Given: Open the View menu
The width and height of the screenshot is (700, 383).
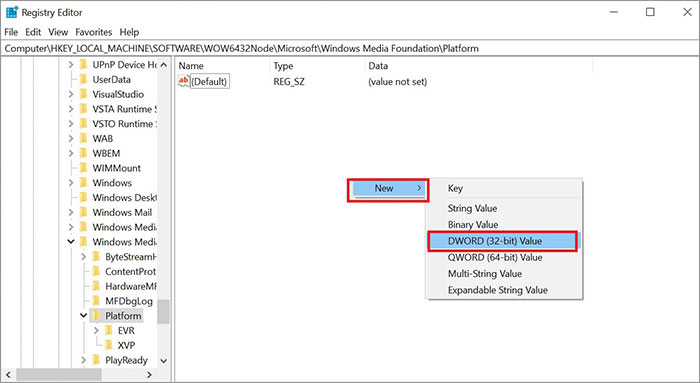Looking at the screenshot, I should tap(58, 32).
